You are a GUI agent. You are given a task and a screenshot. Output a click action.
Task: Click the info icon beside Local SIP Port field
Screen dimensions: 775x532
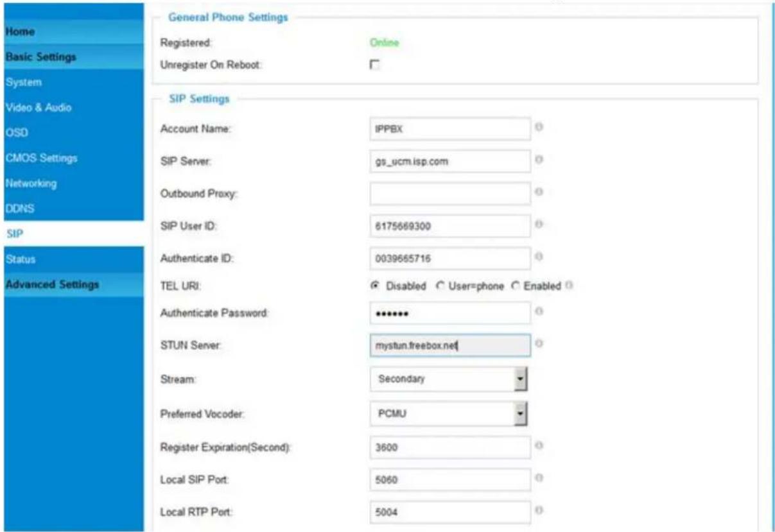(x=540, y=477)
